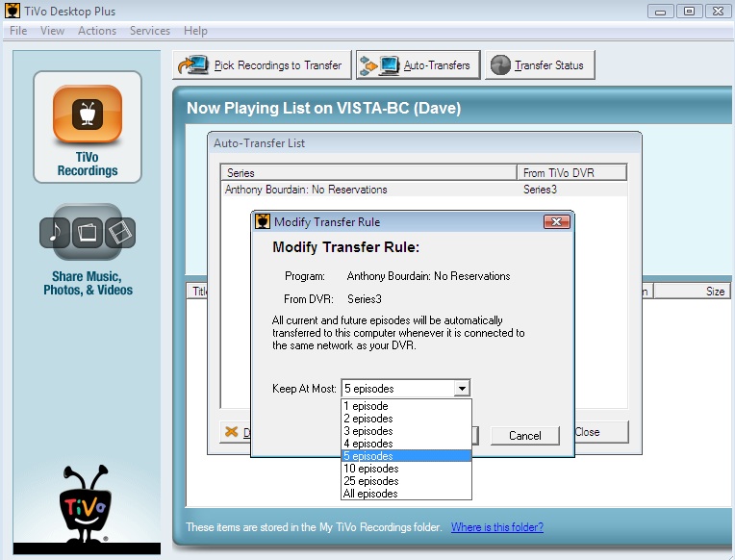Minimize the TiVo Desktop Plus window

[x=661, y=12]
